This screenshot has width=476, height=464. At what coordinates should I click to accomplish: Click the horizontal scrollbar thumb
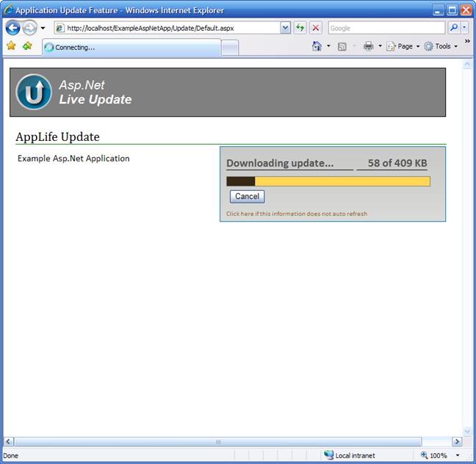[x=218, y=441]
